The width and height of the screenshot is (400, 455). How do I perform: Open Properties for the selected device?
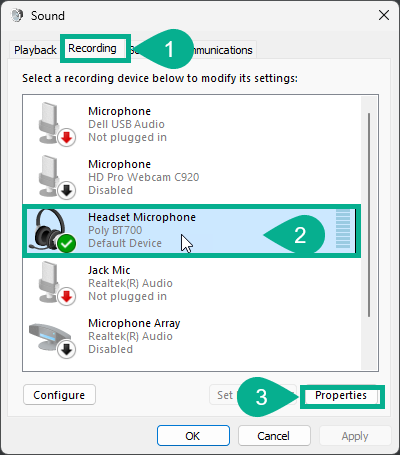point(341,395)
